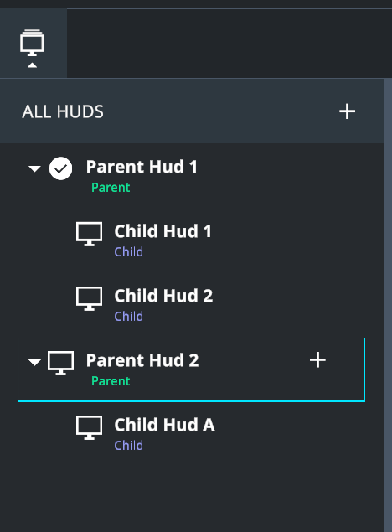Screen dimensions: 392x532
Task: Click the Child Hud 2 monitor icon
Action: [x=89, y=298]
